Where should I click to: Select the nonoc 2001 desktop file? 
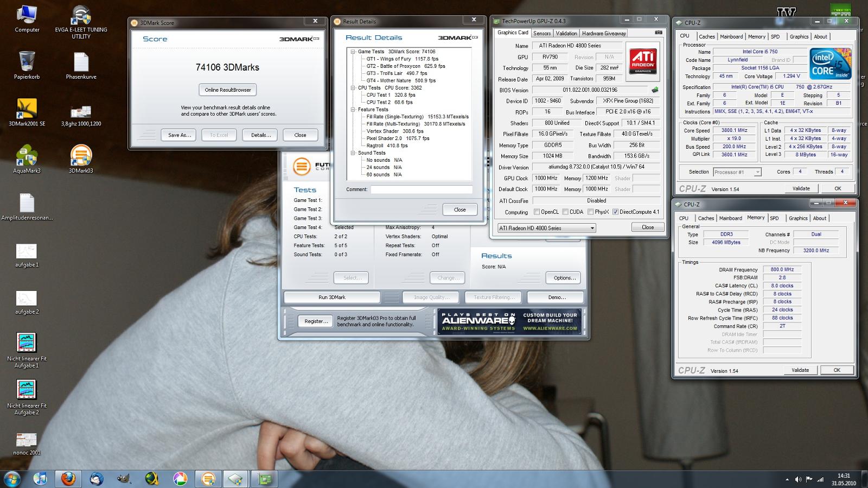coord(27,444)
